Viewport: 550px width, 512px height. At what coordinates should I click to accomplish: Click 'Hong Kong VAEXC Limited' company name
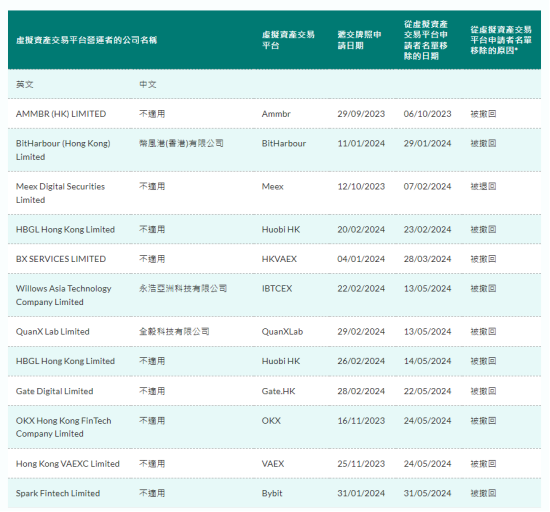pyautogui.click(x=68, y=464)
